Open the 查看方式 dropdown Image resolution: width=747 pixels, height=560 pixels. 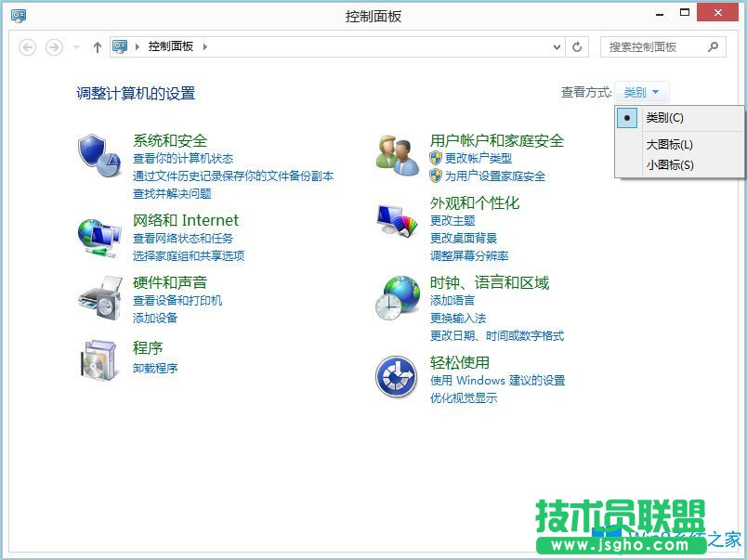640,92
